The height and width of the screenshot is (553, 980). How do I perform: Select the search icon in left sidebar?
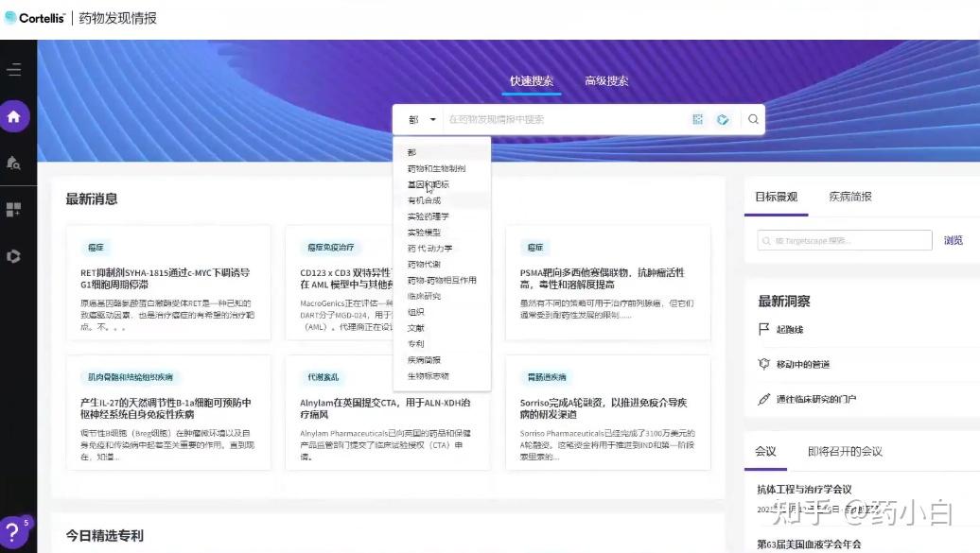coord(14,162)
